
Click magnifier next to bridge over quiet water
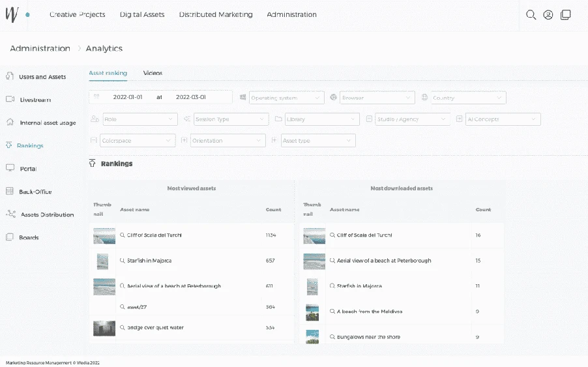(123, 327)
